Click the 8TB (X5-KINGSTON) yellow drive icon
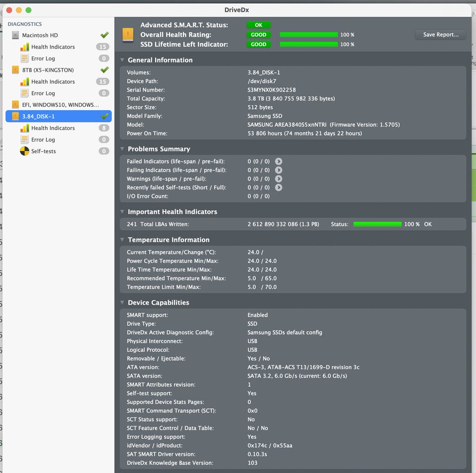Image resolution: width=476 pixels, height=473 pixels. pos(15,70)
